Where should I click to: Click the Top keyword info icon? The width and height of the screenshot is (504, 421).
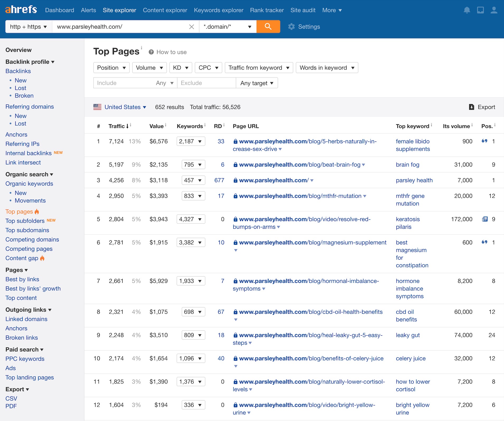(431, 125)
